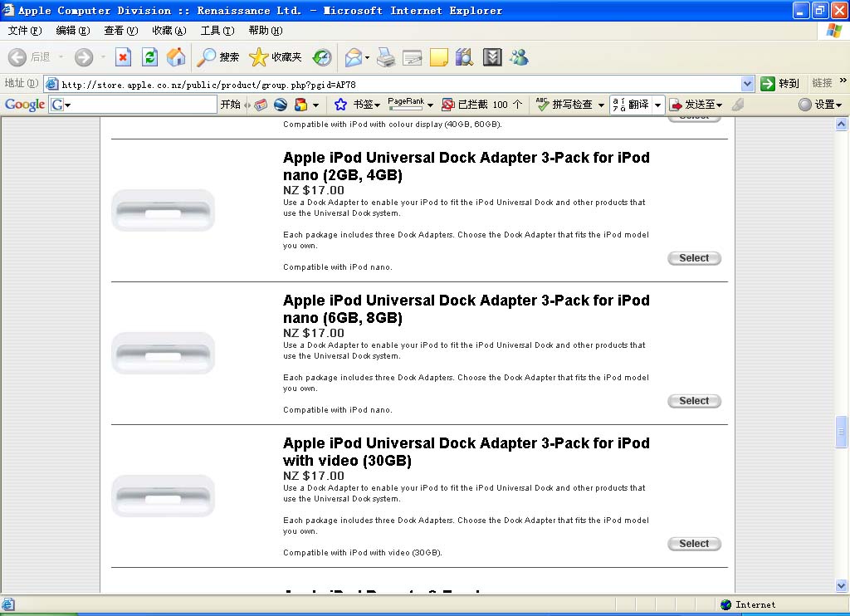Image resolution: width=850 pixels, height=616 pixels.
Task: Stop page loading with the red X icon
Action: click(123, 57)
